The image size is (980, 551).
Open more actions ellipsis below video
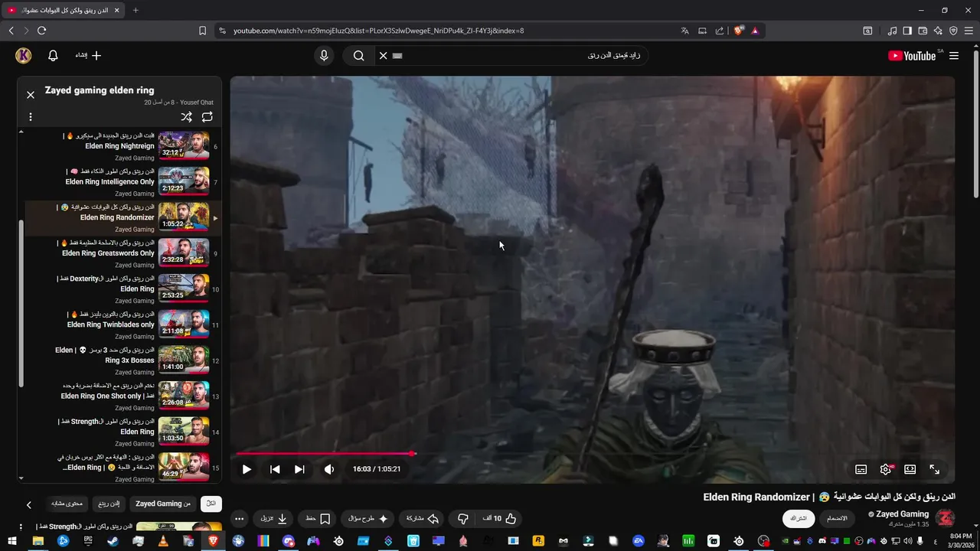click(239, 519)
